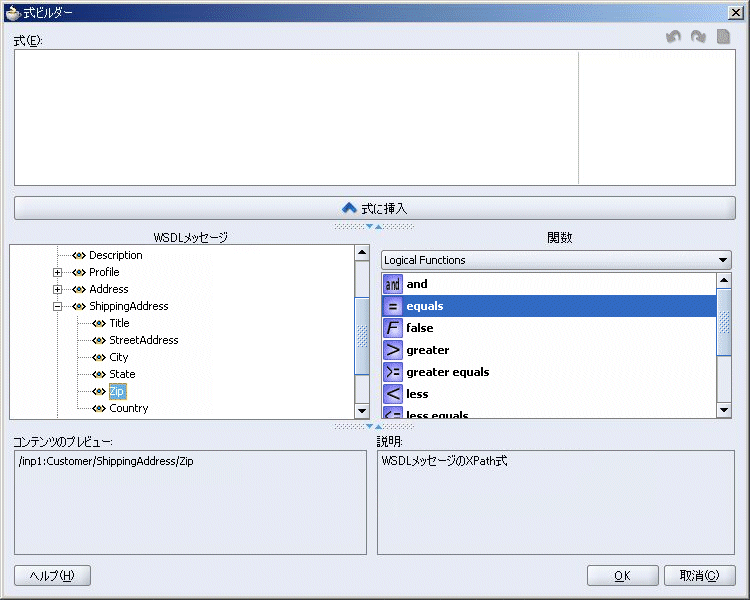Select the Country tree item
The image size is (750, 600).
click(x=129, y=408)
